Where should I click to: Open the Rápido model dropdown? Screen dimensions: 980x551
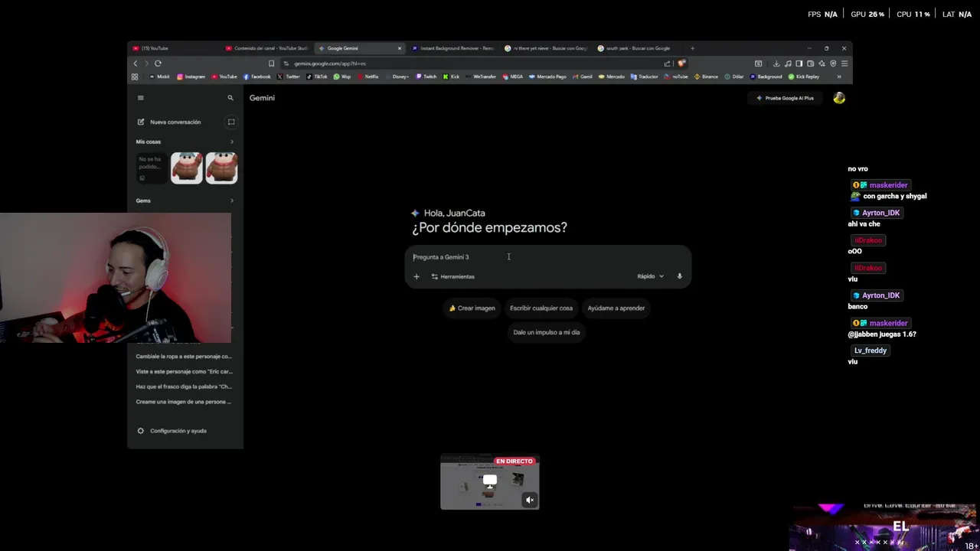coord(650,276)
